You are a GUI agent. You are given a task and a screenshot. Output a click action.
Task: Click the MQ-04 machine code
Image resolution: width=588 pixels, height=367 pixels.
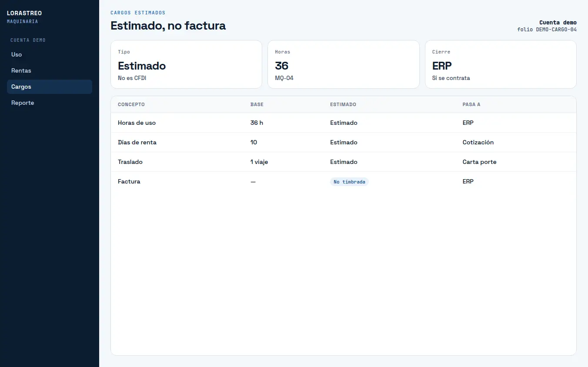(x=285, y=78)
